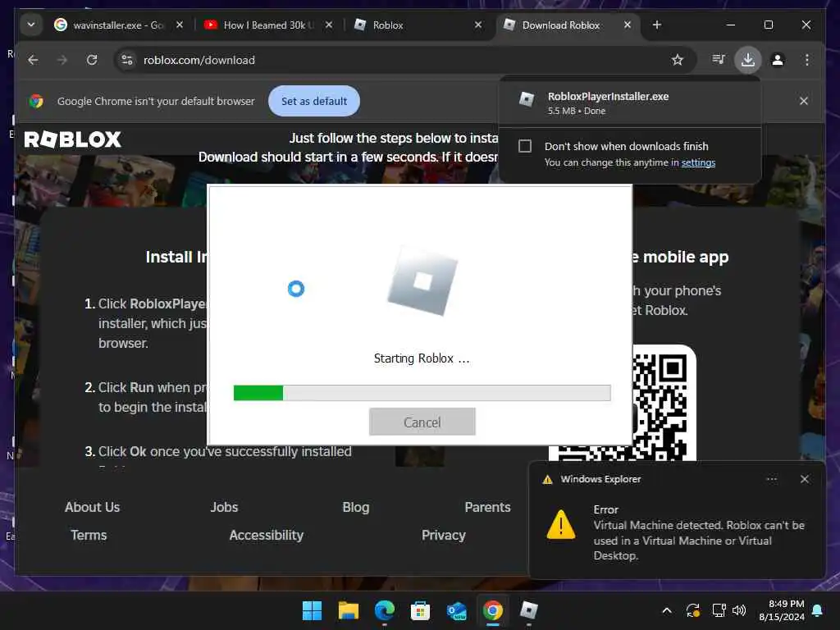The width and height of the screenshot is (840, 630).
Task: Open the Privacy footer link
Action: 444,535
